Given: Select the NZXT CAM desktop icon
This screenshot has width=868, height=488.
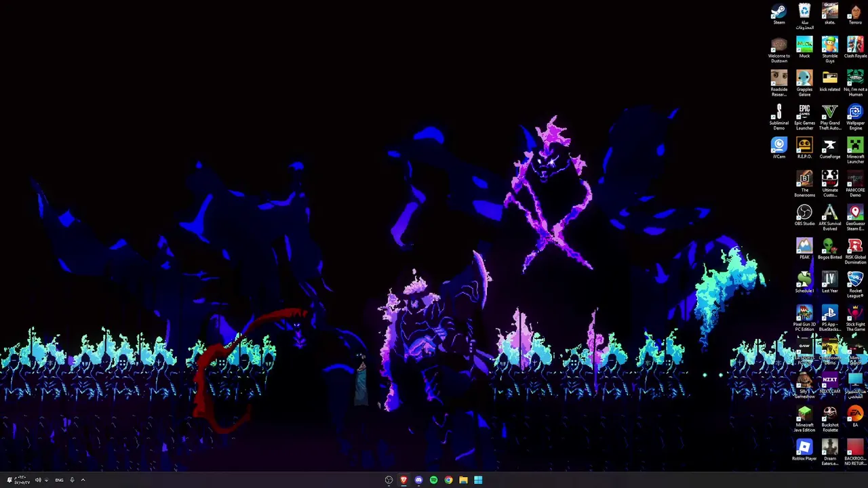Looking at the screenshot, I should tap(829, 384).
